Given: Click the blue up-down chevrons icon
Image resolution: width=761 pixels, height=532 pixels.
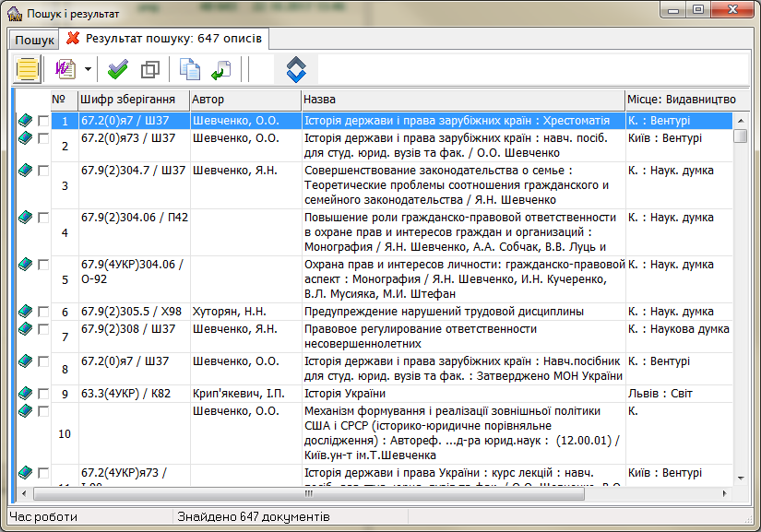Looking at the screenshot, I should point(295,70).
